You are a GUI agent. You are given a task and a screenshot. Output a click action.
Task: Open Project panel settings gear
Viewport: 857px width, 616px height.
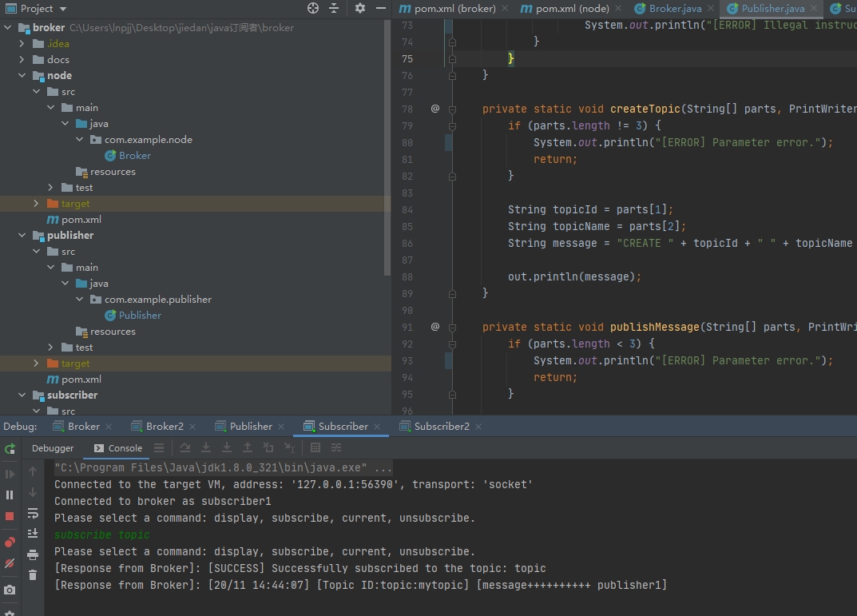tap(360, 8)
